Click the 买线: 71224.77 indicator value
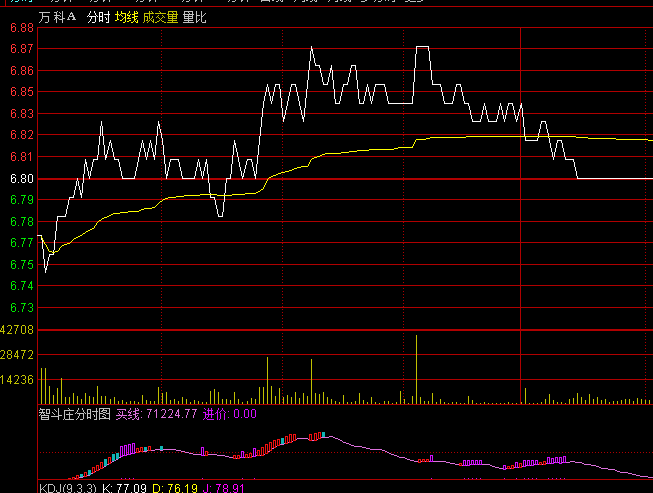Screen dimensions: 653x493 [x=157, y=414]
